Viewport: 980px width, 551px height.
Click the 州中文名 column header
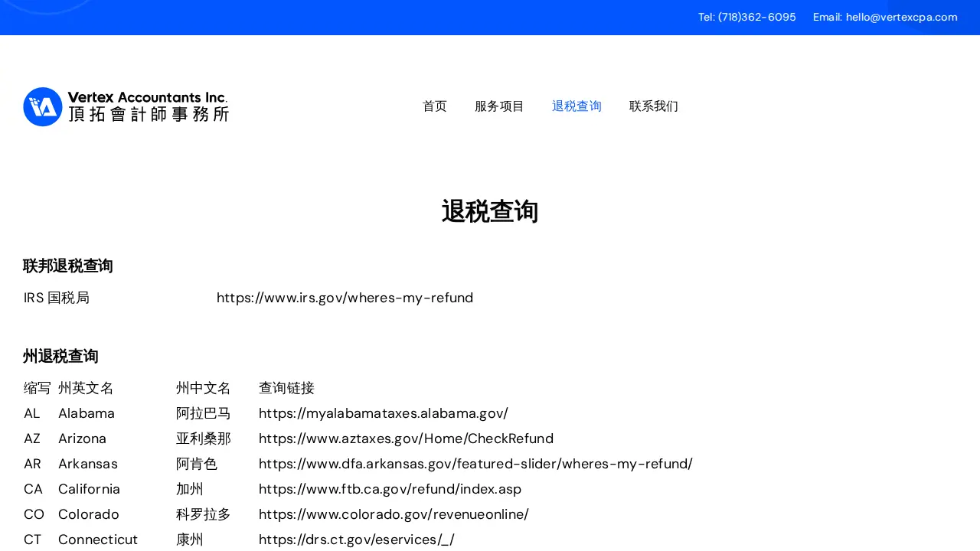click(204, 388)
